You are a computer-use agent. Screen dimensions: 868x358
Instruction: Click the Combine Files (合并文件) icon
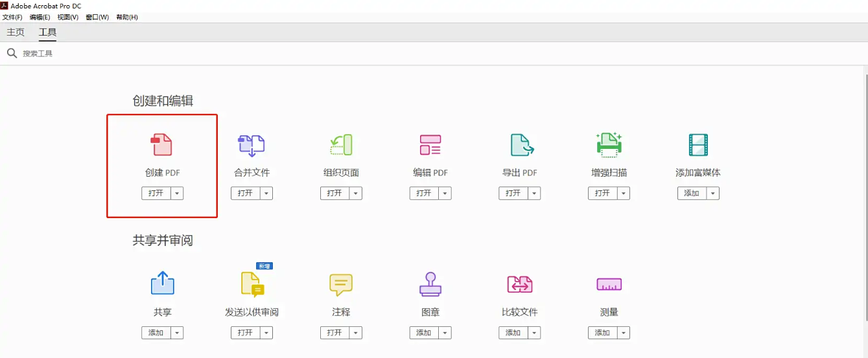pyautogui.click(x=252, y=145)
